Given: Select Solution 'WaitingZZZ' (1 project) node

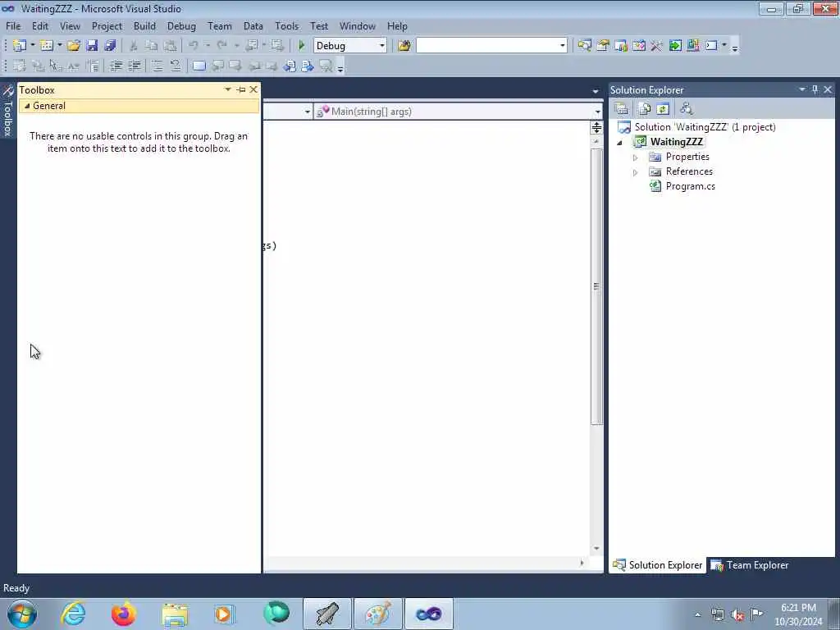Looking at the screenshot, I should 705,127.
